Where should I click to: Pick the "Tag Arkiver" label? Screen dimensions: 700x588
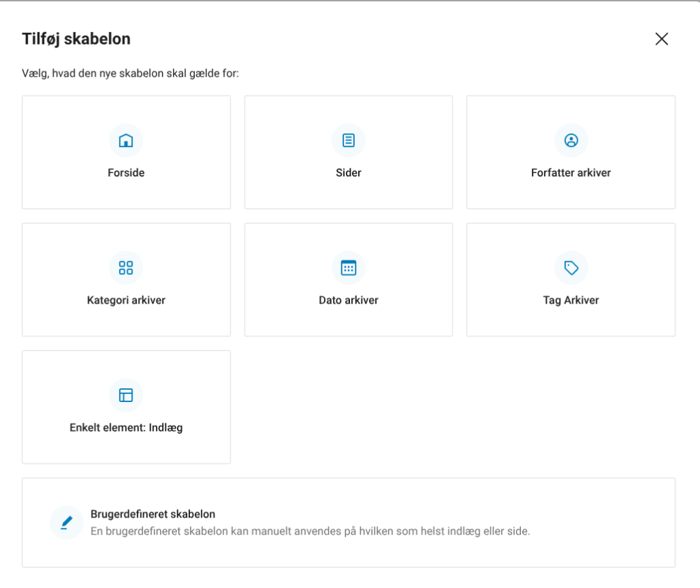click(571, 300)
